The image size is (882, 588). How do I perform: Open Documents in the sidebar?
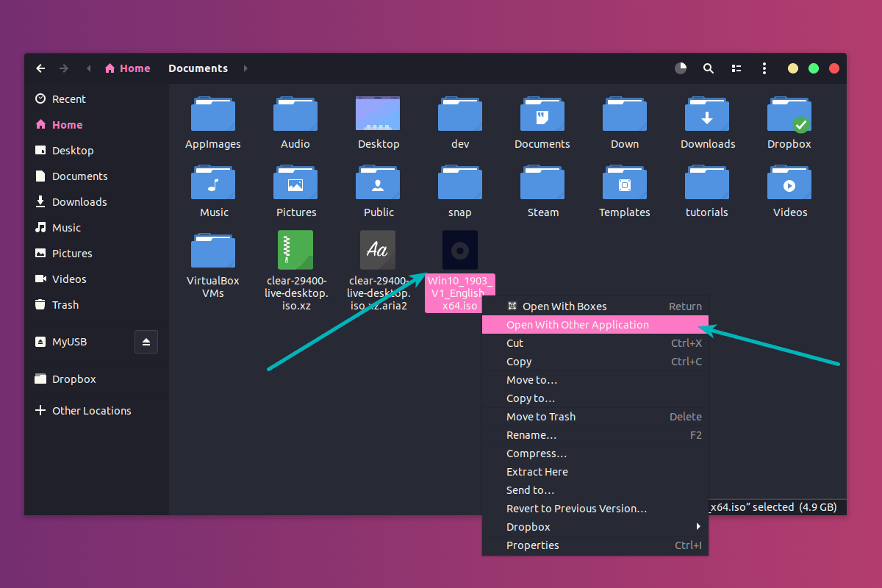tap(96, 176)
